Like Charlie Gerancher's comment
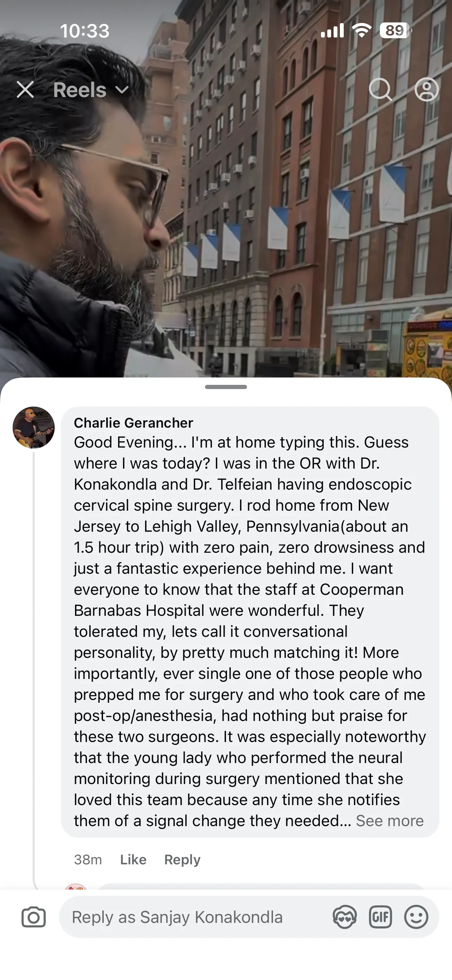 pyautogui.click(x=132, y=860)
